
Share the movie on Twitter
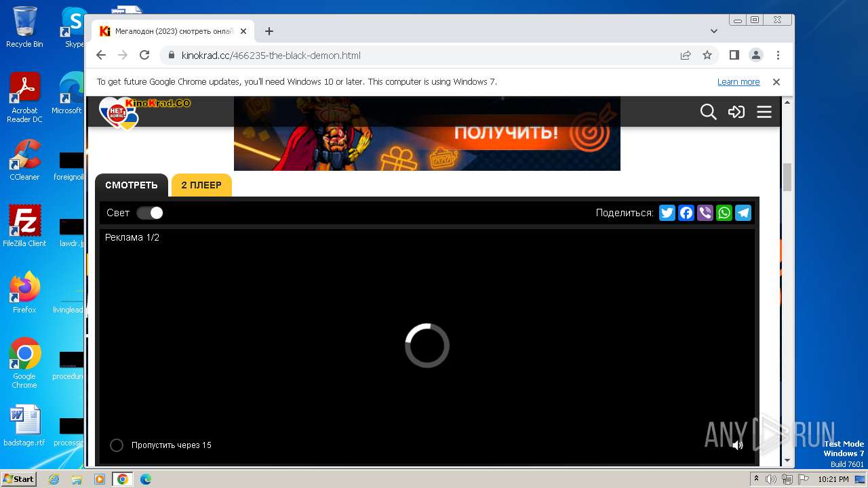coord(667,213)
